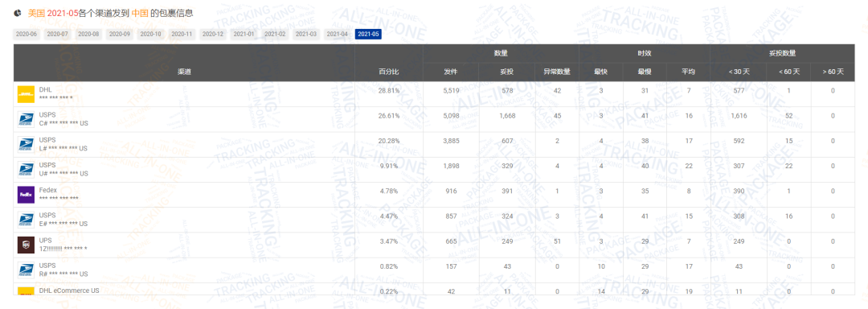Select the 2020-12 month tab

212,35
